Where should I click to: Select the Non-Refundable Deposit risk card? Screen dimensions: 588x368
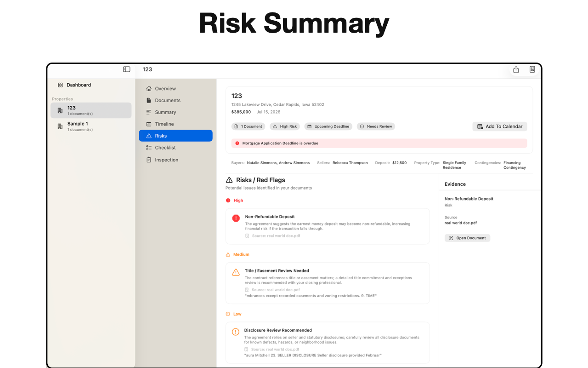328,226
